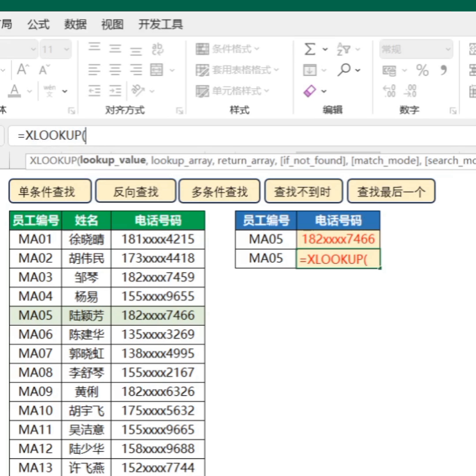Click the Clear eraser icon
The height and width of the screenshot is (476, 476).
click(x=310, y=91)
